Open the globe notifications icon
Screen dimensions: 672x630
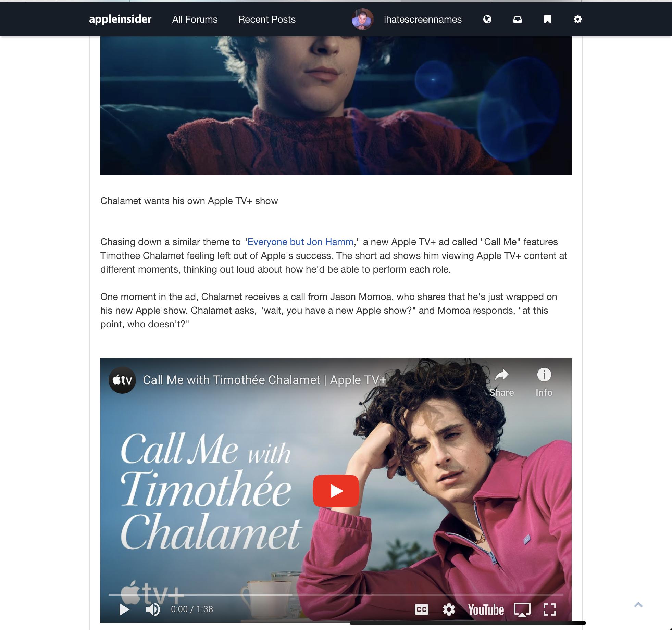click(487, 19)
